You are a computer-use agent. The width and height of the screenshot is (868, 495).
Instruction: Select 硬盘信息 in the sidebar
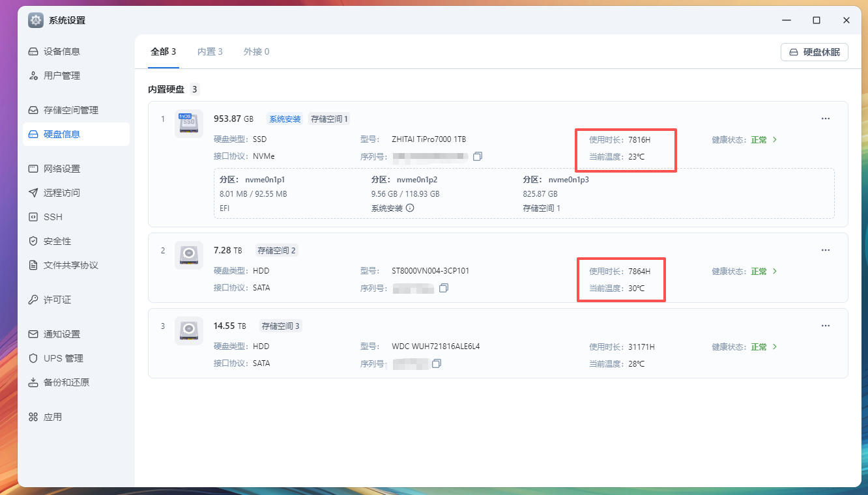[x=76, y=134]
